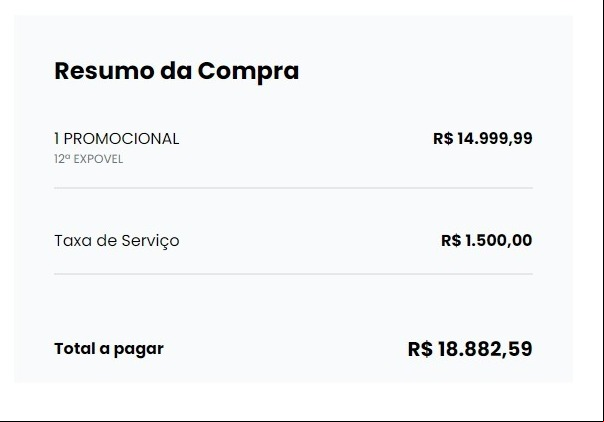604x422 pixels.
Task: Click the word 'Compra' in the heading
Action: point(248,72)
